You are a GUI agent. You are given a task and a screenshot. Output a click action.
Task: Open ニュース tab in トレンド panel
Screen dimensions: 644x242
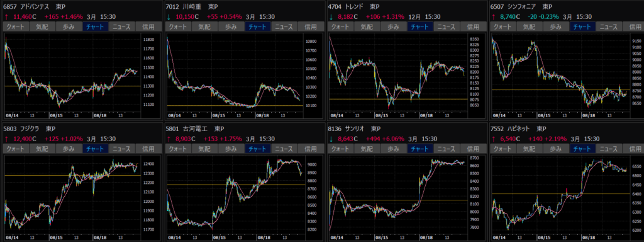(446, 26)
